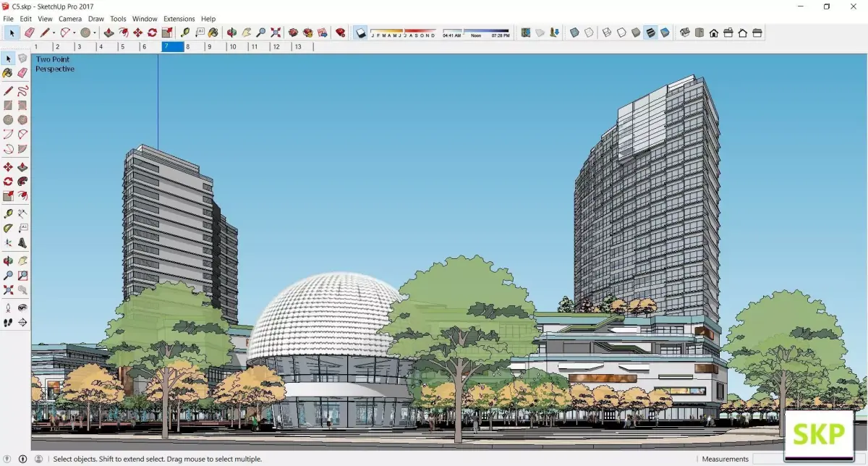The image size is (868, 466).
Task: Switch to scene tab 13
Action: coord(302,46)
